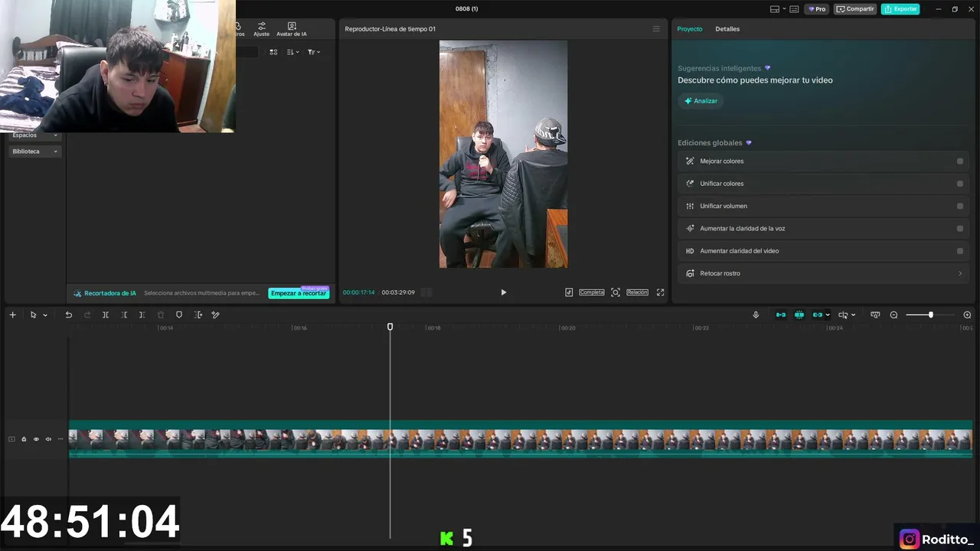This screenshot has height=551, width=980.
Task: Expand the Biblioteca dropdown
Action: coord(35,152)
